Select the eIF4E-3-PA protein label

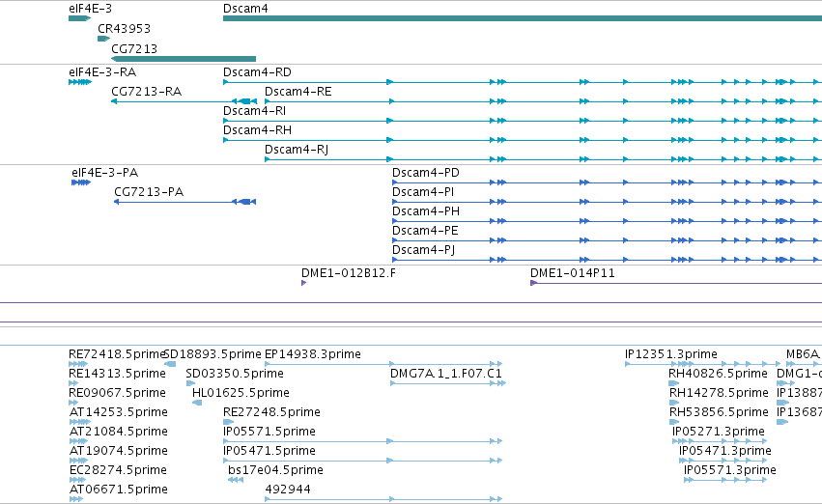(x=105, y=173)
